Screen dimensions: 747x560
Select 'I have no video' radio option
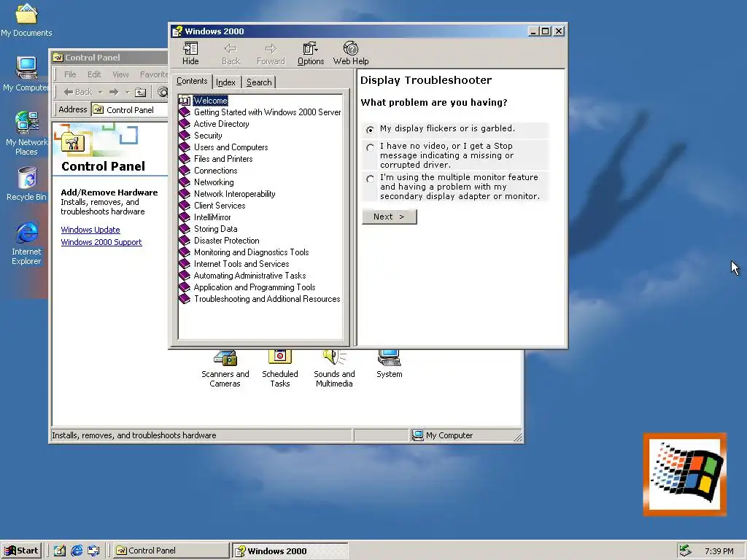(370, 147)
